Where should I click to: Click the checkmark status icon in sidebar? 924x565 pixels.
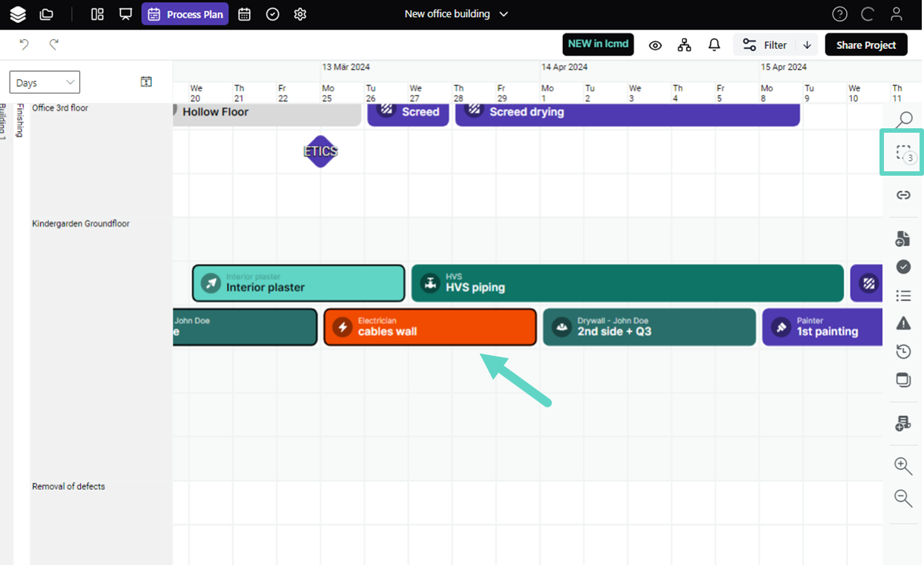pos(903,267)
